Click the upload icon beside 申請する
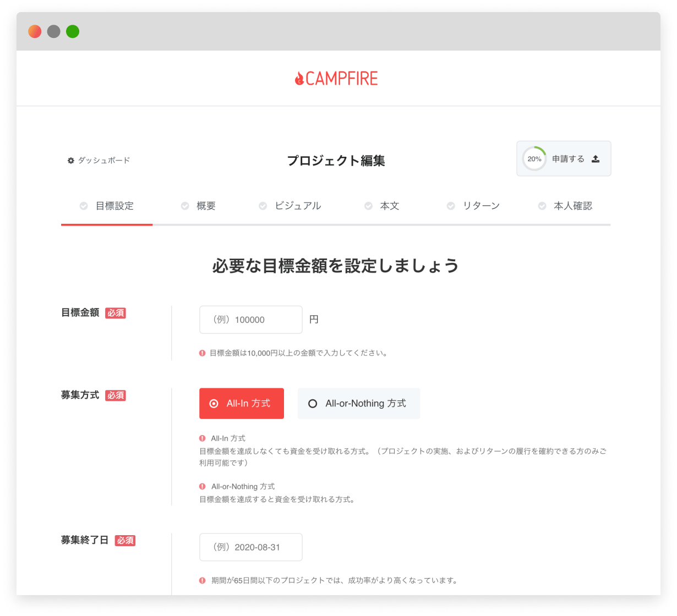Screen dimensions: 677x616 (x=595, y=159)
